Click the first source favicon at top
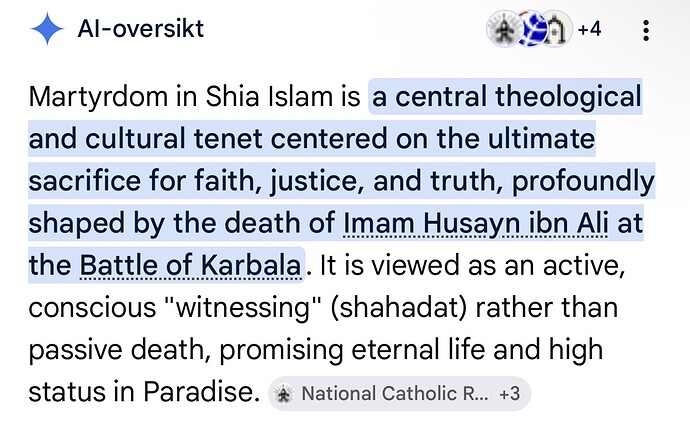 504,29
